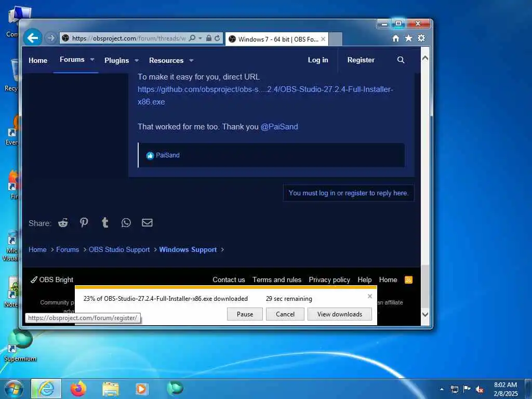
Task: Share thread on Tumblr
Action: [x=105, y=222]
